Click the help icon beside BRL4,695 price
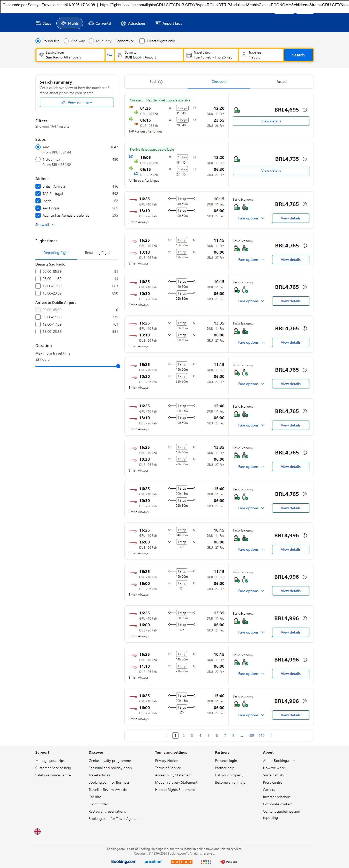Screen dimensions: 349x868 [305, 110]
